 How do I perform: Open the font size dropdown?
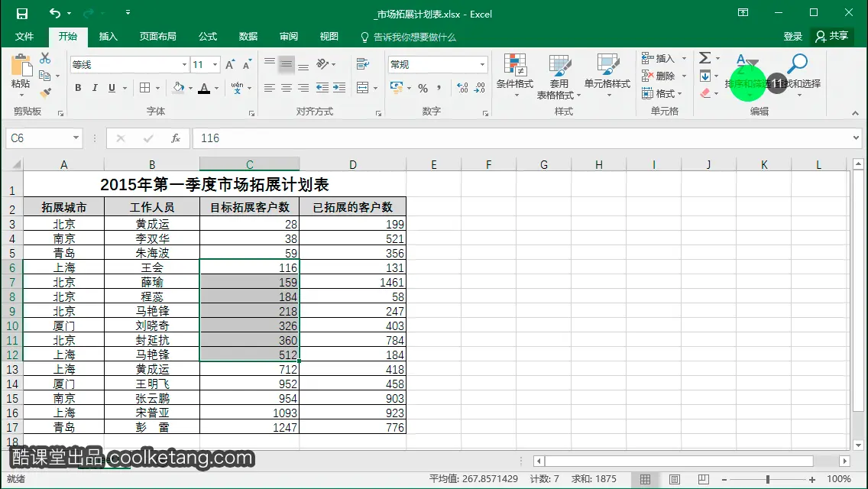point(215,65)
